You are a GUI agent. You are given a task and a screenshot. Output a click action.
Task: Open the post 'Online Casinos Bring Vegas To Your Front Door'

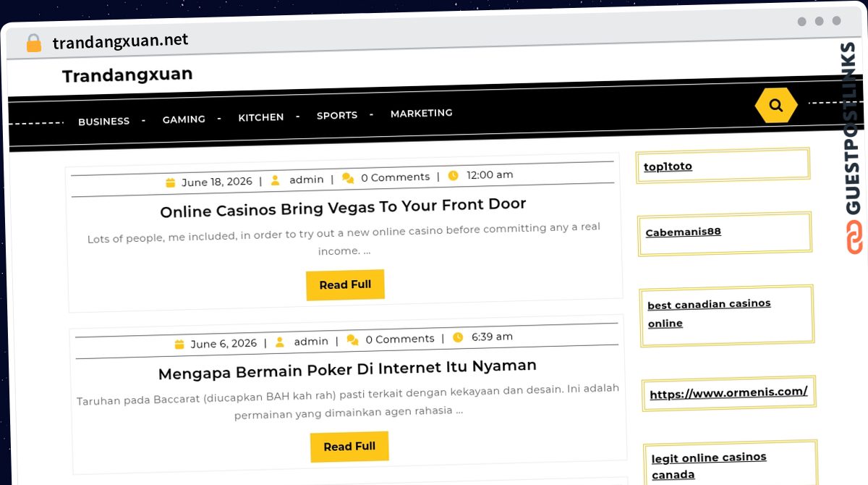coord(343,208)
